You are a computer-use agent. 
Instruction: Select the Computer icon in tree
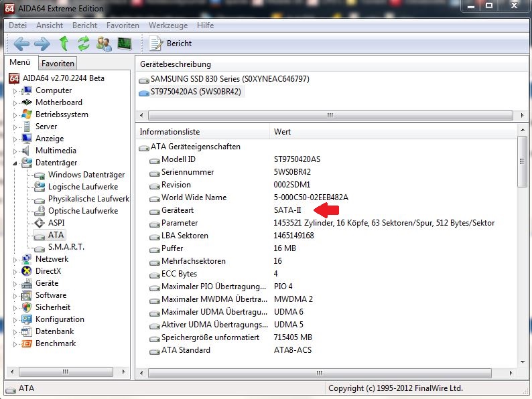(26, 90)
